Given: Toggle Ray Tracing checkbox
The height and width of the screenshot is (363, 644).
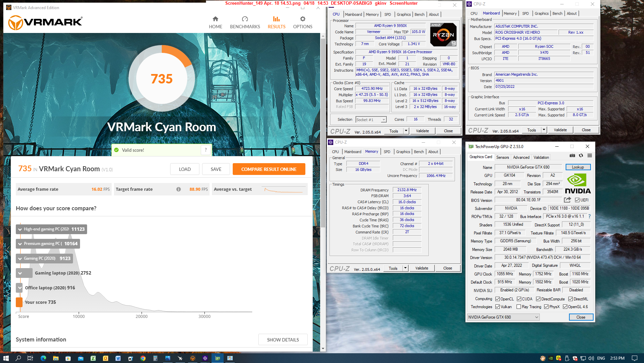Looking at the screenshot, I should [519, 306].
